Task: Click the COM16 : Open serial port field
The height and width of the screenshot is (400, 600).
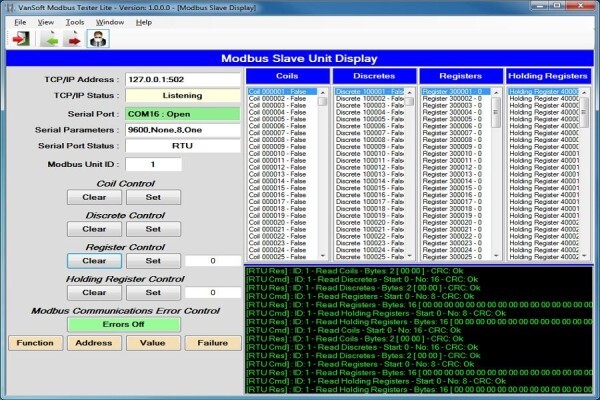Action: tap(183, 114)
